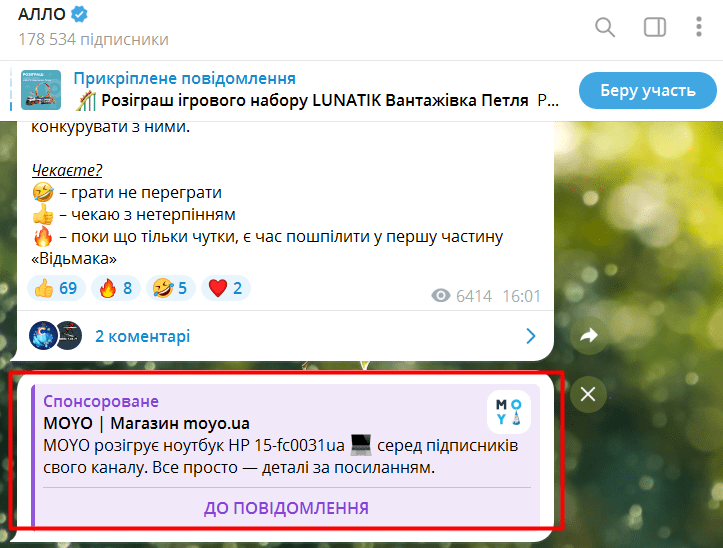Click the share arrow beside the post
This screenshot has height=548, width=723.
click(588, 335)
